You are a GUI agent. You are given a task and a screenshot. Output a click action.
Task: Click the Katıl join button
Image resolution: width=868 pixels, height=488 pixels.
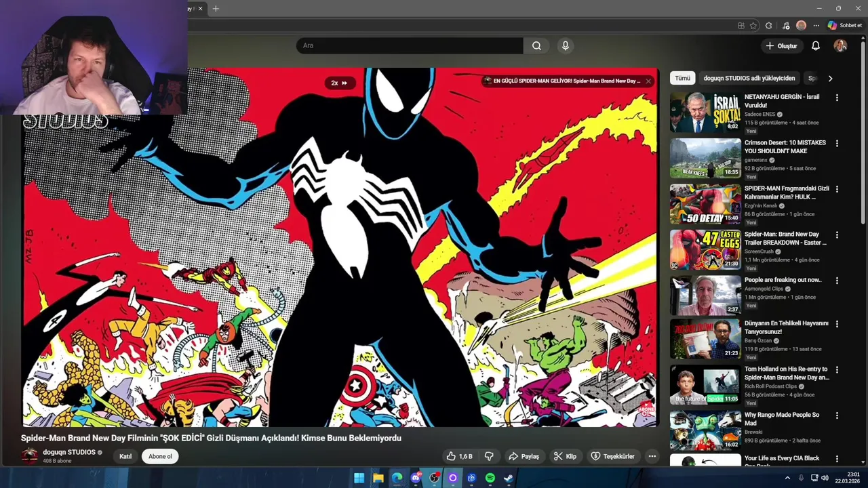tap(125, 456)
